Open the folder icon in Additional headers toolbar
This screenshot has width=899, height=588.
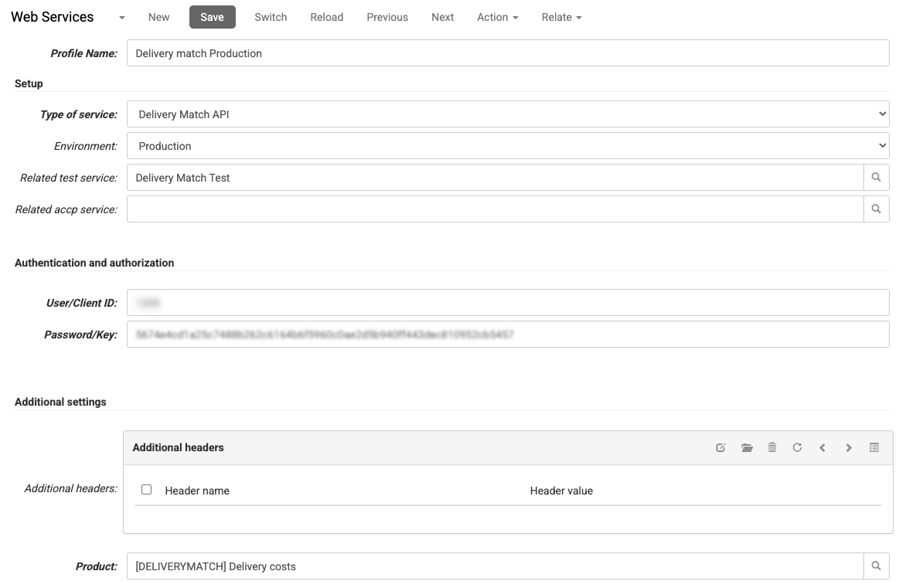pos(747,447)
